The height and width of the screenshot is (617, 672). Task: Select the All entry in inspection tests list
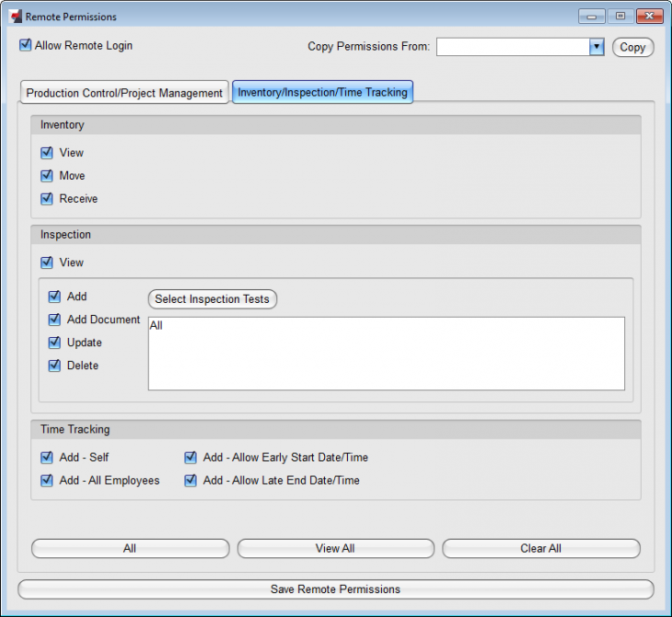pyautogui.click(x=156, y=326)
